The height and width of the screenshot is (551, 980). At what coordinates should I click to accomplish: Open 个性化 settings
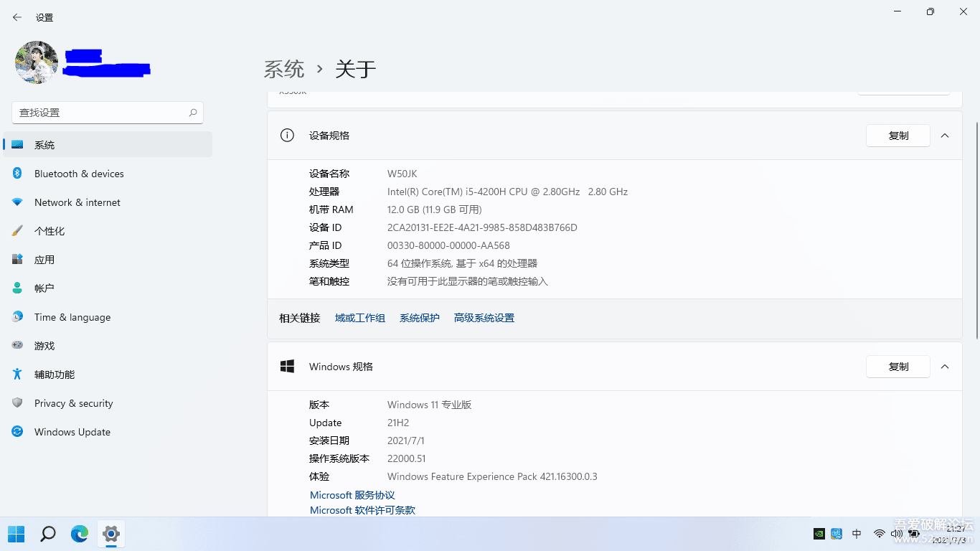[108, 231]
